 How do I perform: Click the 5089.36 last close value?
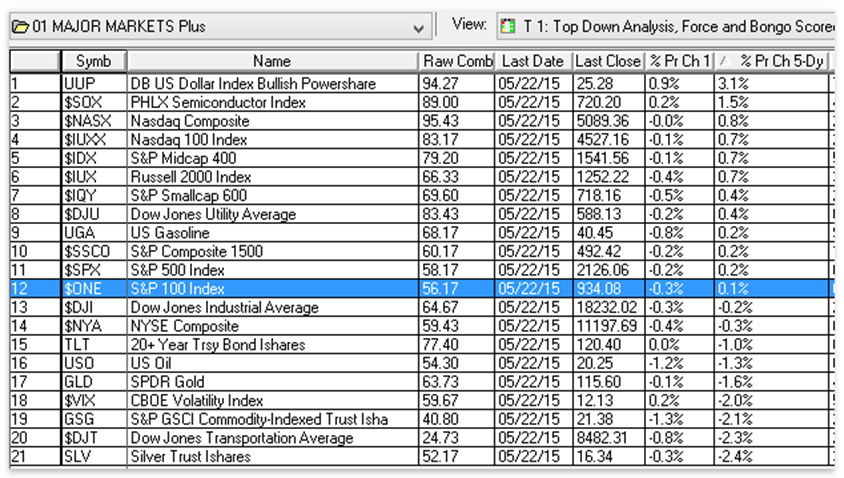(602, 121)
